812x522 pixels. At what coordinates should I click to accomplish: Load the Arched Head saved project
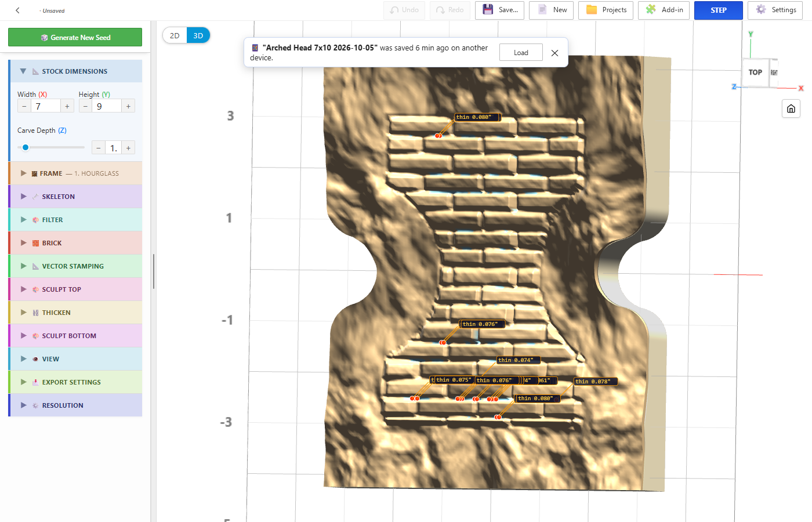[521, 52]
